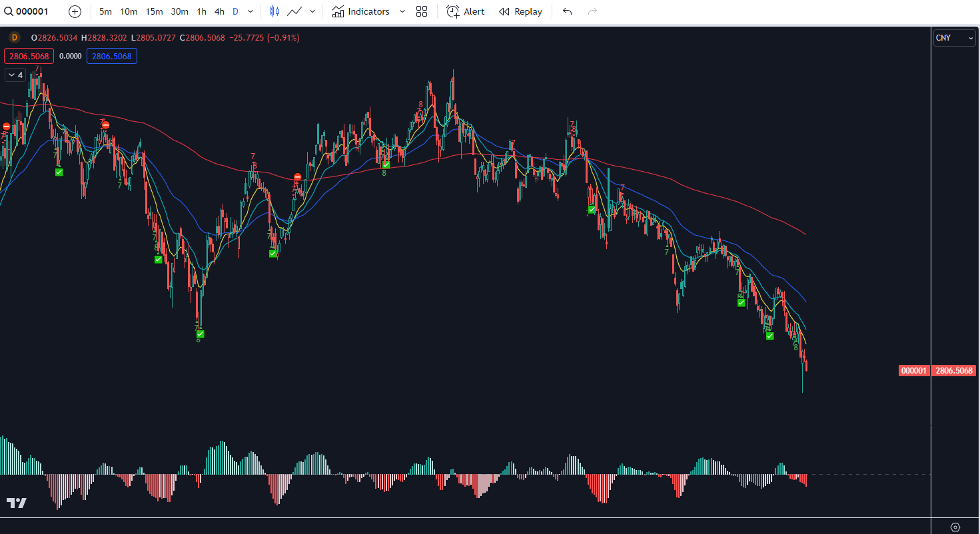Change chart to 1h timeframe
Viewport: 980px width, 534px height.
(x=201, y=11)
